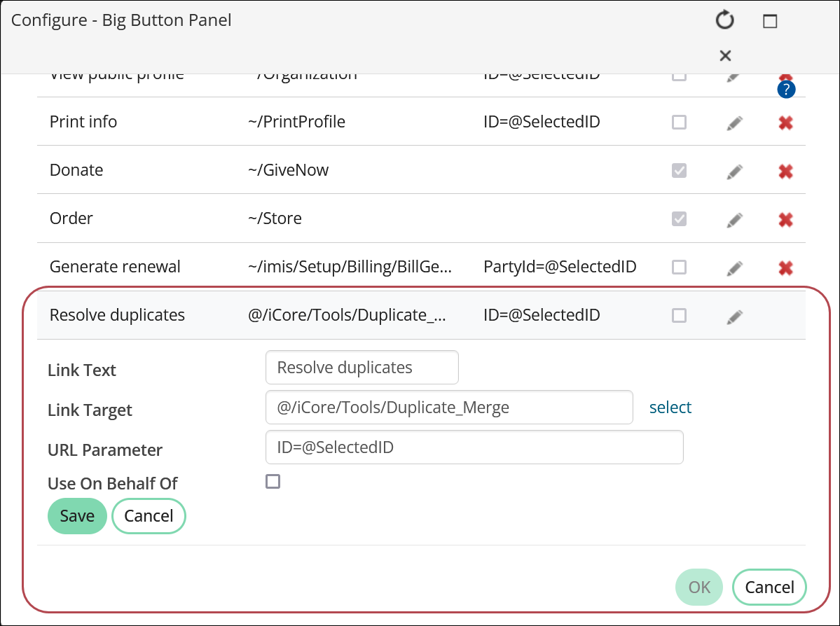Toggle checkbox in Generate renewal row

click(680, 267)
